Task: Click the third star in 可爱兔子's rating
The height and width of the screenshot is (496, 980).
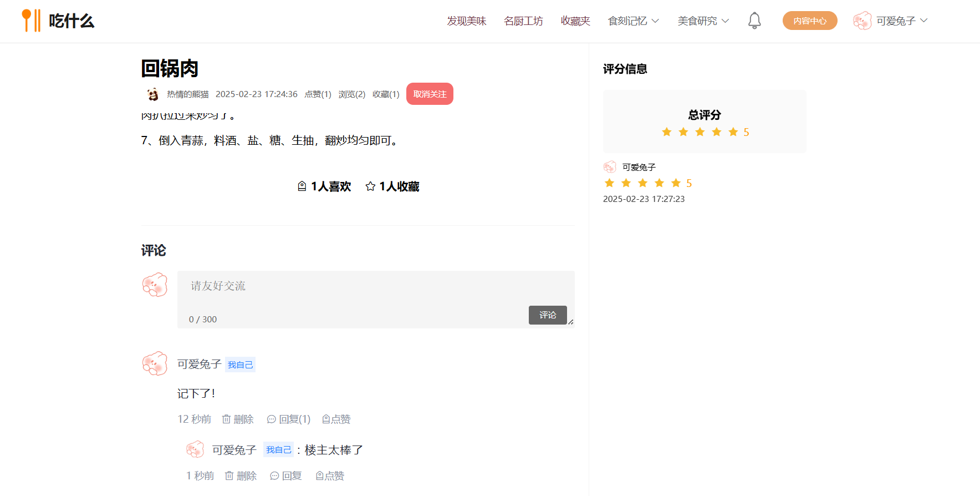Action: click(x=643, y=183)
